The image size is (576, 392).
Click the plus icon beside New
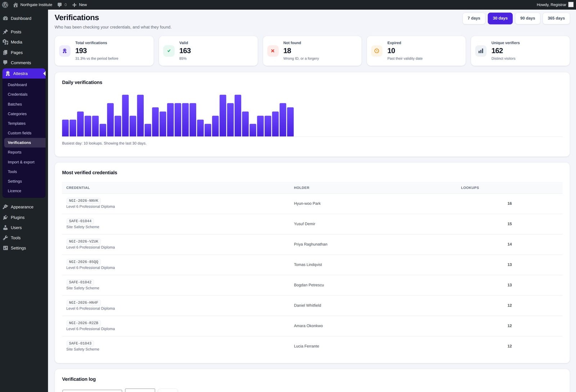74,5
